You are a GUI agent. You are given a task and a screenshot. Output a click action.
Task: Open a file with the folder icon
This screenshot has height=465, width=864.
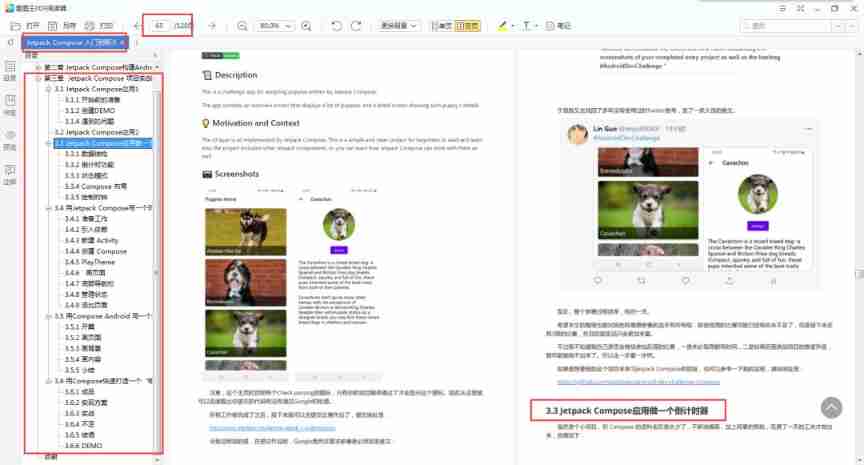point(15,26)
